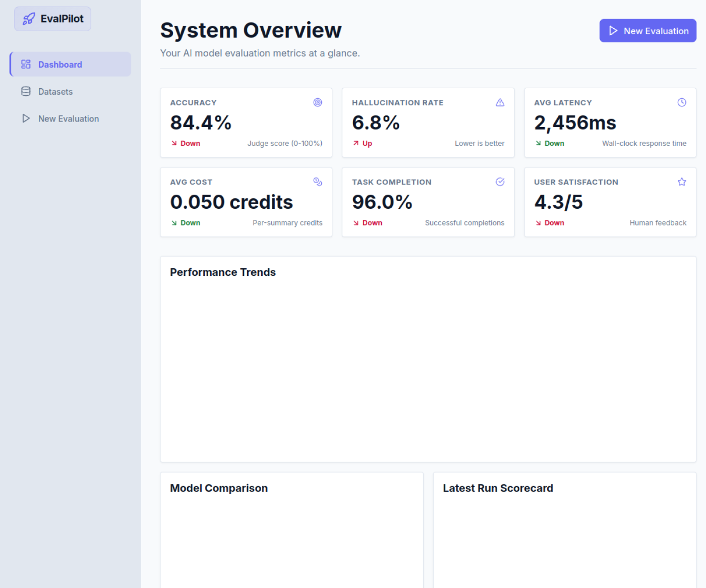The image size is (706, 588).
Task: Click the down arrow trend icon on Accuracy card
Action: click(174, 143)
